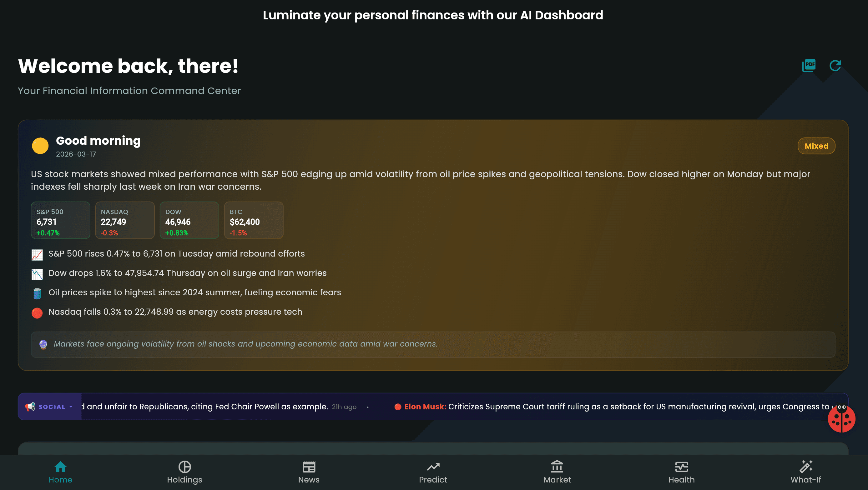The height and width of the screenshot is (490, 868).
Task: Click the PDF export icon
Action: (809, 65)
